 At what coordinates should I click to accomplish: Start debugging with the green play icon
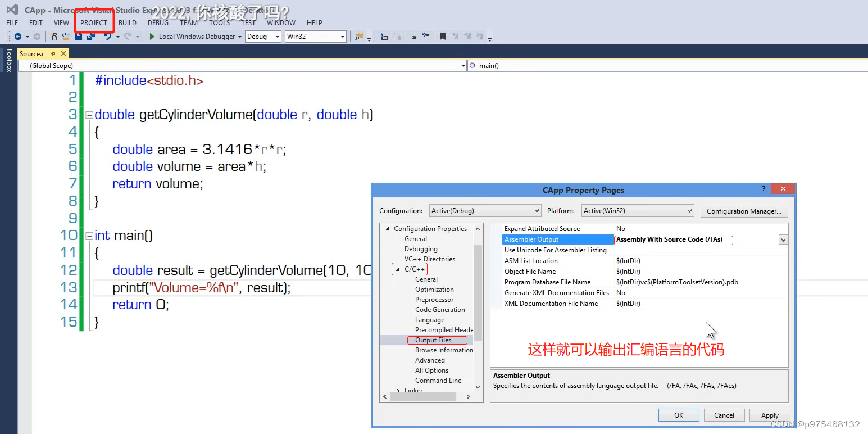click(152, 37)
